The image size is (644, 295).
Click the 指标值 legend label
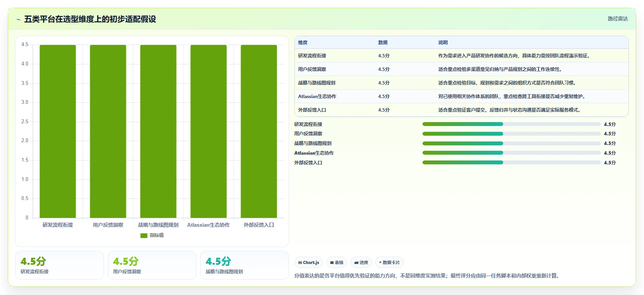pos(157,235)
